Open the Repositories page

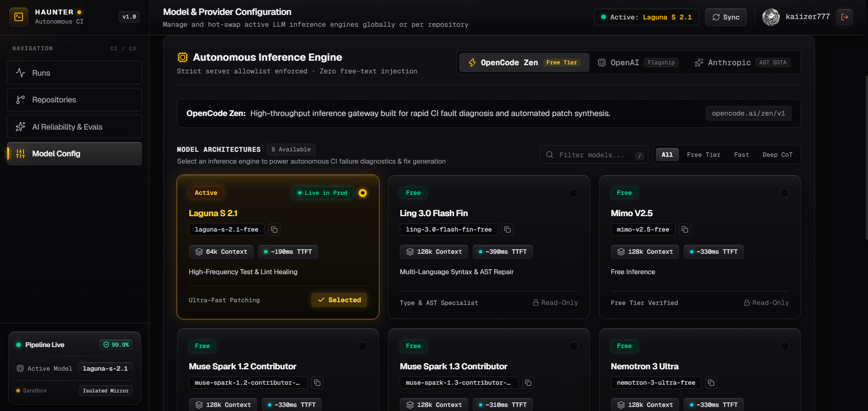click(74, 100)
